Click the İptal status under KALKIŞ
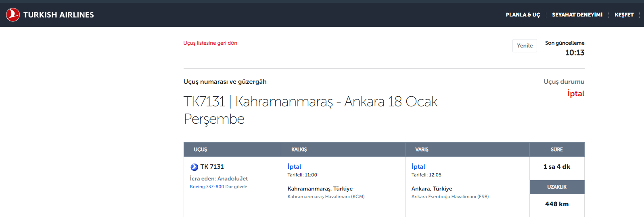The image size is (644, 224). pos(294,167)
